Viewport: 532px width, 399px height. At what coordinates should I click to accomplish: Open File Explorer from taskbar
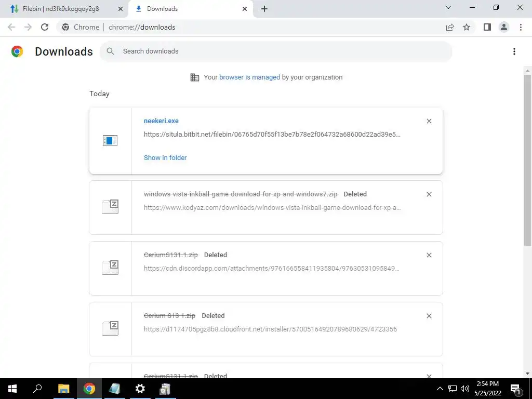63,389
